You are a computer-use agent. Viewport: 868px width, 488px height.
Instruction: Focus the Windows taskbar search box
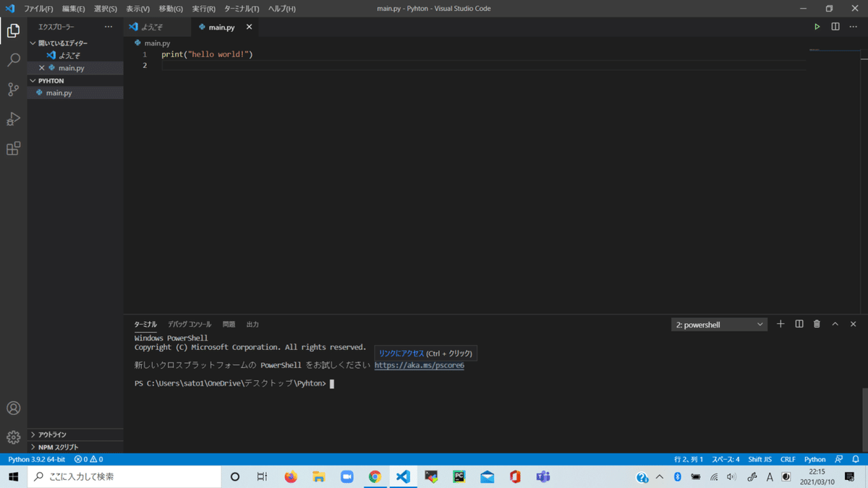[124, 476]
